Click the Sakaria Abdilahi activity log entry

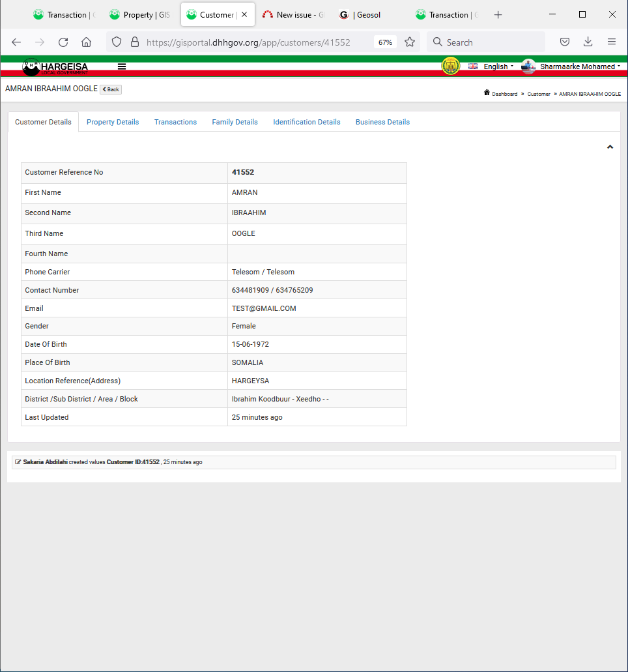pos(313,462)
